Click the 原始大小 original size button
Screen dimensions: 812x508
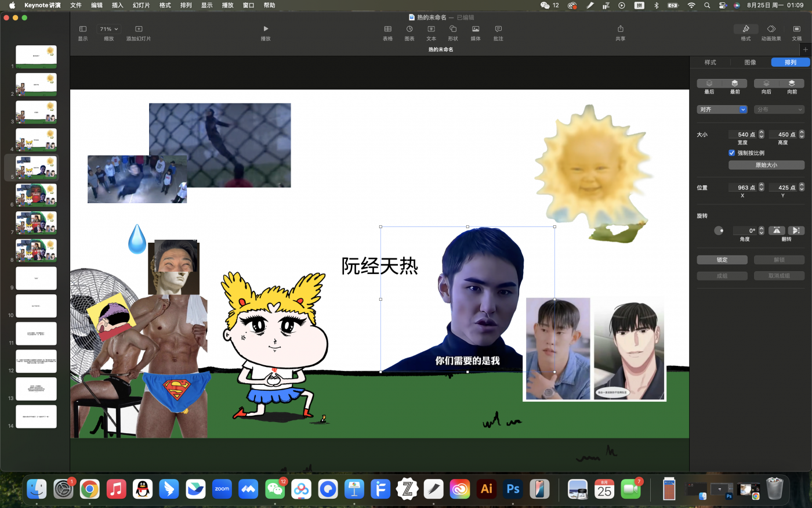point(766,165)
